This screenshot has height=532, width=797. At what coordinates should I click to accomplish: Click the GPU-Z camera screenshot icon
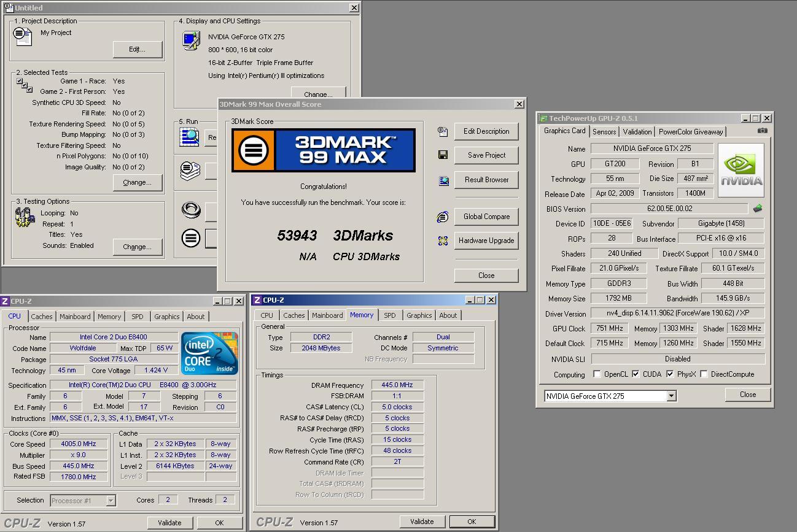click(x=762, y=131)
